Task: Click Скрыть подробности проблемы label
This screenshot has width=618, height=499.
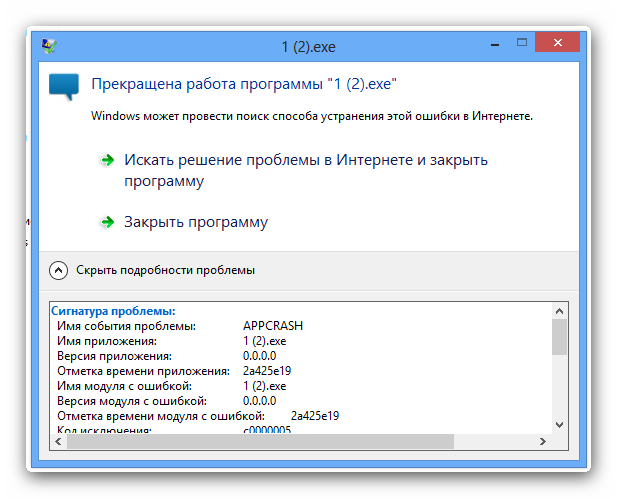Action: coord(166,270)
